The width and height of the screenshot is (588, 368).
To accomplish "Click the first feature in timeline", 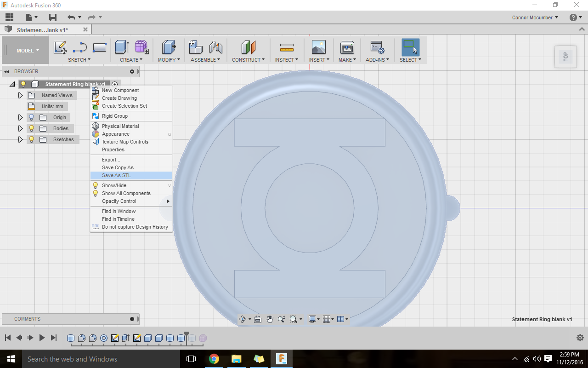I will [71, 338].
